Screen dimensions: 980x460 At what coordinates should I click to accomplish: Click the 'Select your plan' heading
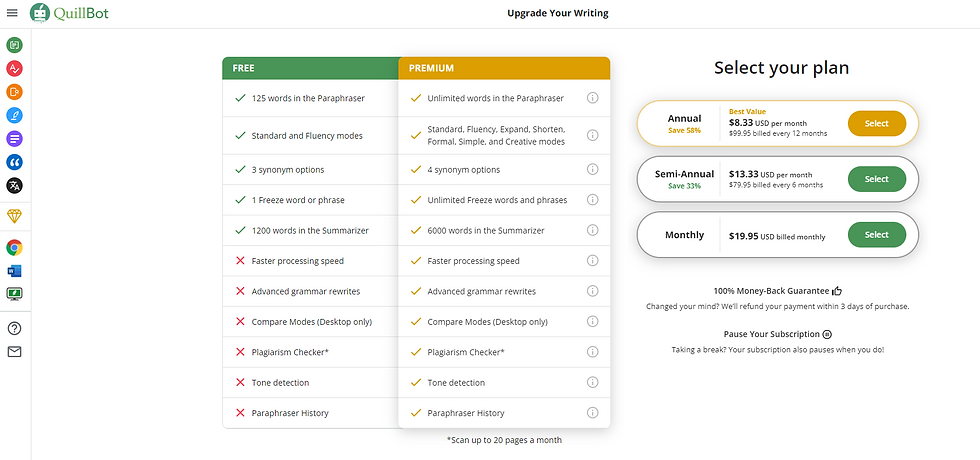point(781,68)
